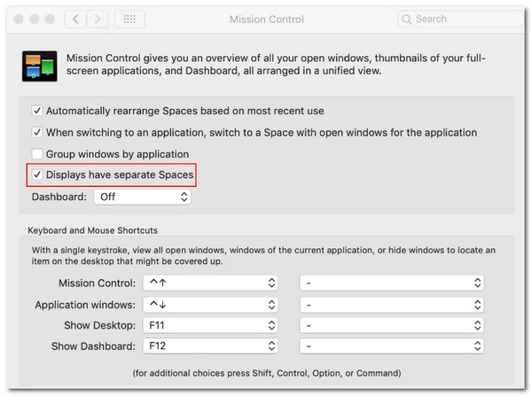Open Show Desktop mouse shortcut dropdown
The image size is (532, 396).
[x=392, y=325]
